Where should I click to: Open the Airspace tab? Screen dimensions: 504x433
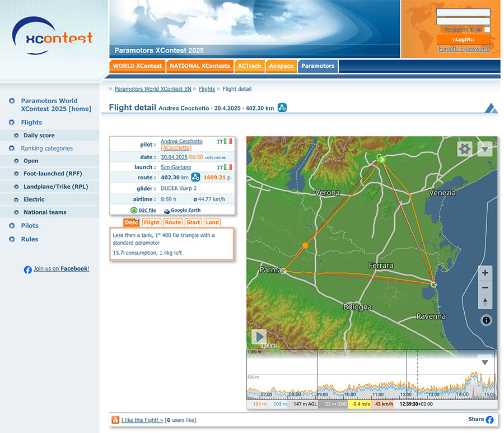click(281, 66)
